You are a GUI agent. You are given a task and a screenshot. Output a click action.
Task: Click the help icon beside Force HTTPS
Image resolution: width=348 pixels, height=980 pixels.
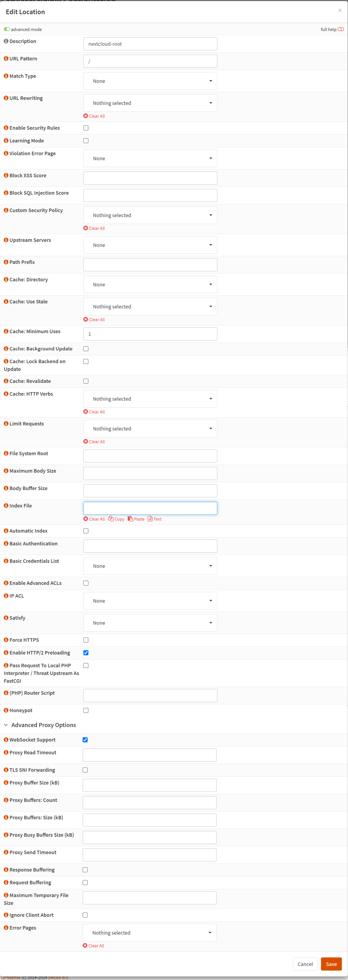pos(6,640)
